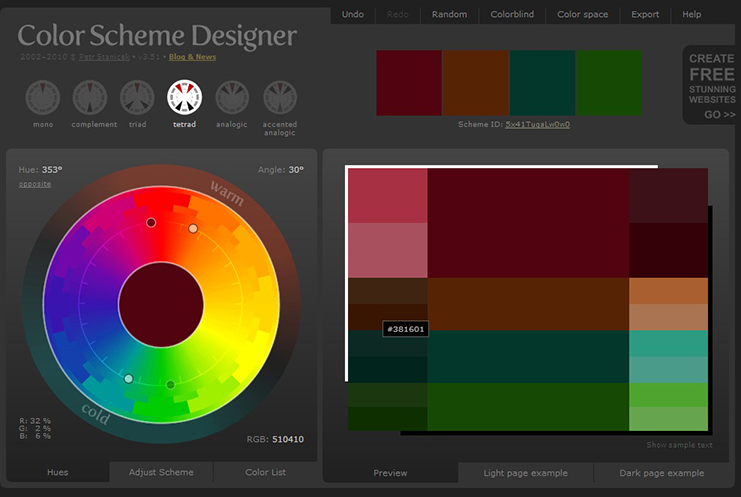Open the Export menu
Screen dimensions: 741x497
coord(645,15)
